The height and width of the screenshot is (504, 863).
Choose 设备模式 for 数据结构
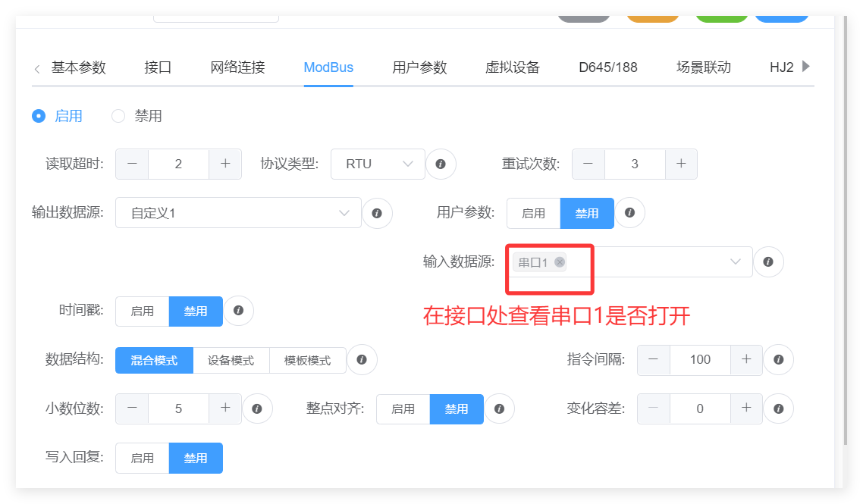click(x=231, y=360)
